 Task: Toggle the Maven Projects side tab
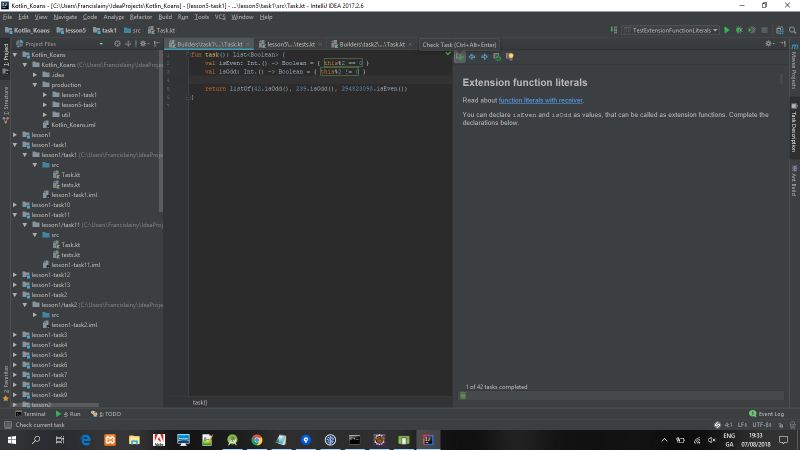point(794,66)
